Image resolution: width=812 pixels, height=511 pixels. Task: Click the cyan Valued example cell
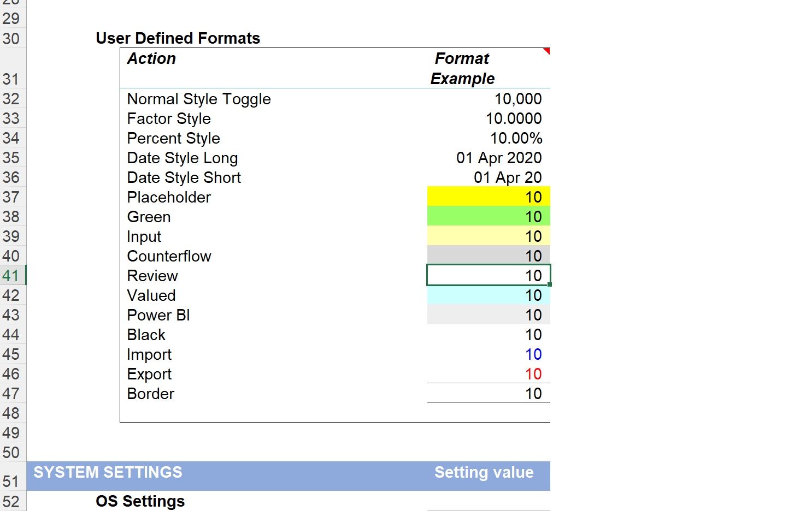488,295
